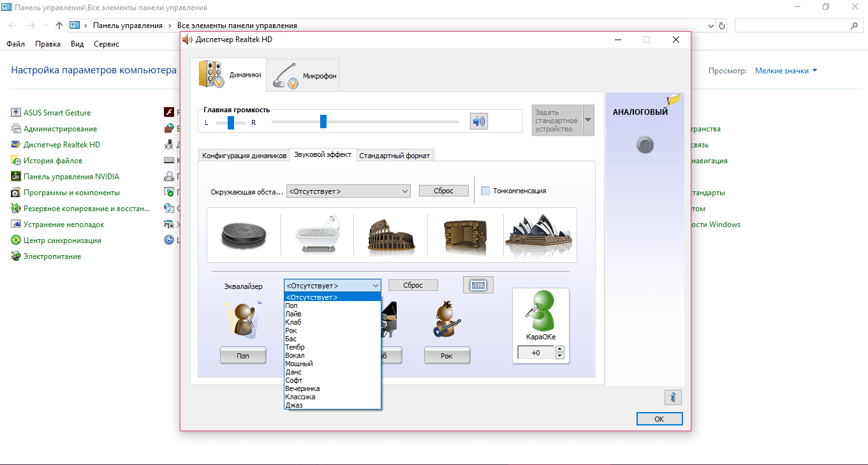Click the mute speaker volume icon
The width and height of the screenshot is (868, 465).
pyautogui.click(x=479, y=121)
